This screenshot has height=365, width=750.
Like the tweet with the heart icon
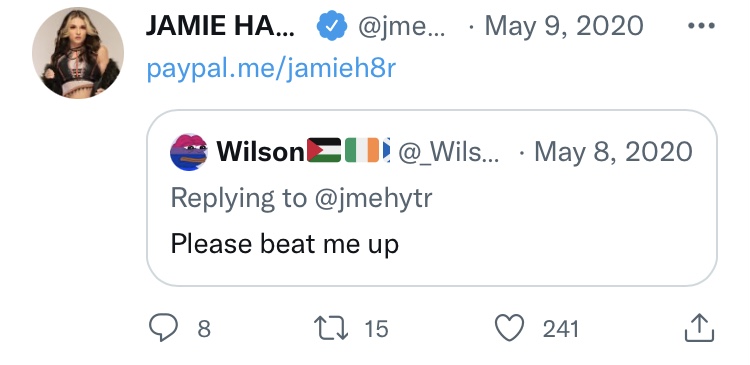509,328
